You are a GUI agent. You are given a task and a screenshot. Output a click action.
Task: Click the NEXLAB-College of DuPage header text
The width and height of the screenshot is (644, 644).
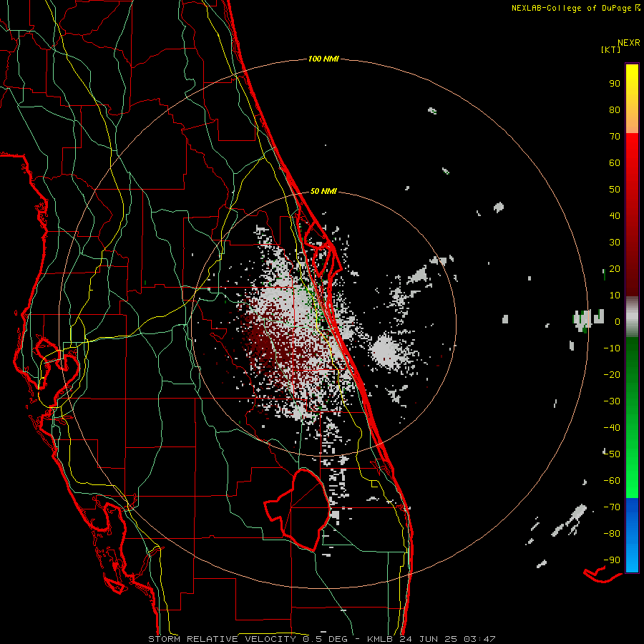click(572, 8)
